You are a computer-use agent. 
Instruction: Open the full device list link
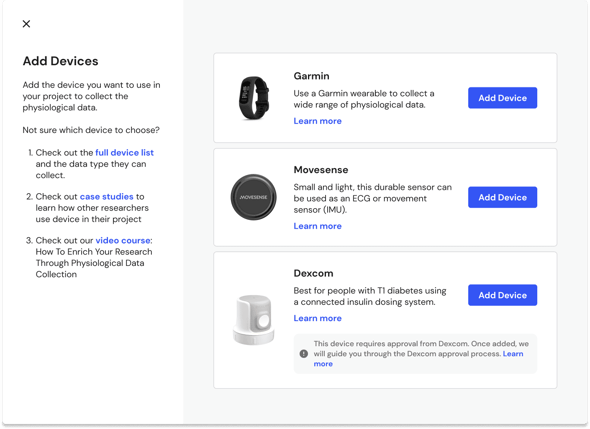coord(125,153)
